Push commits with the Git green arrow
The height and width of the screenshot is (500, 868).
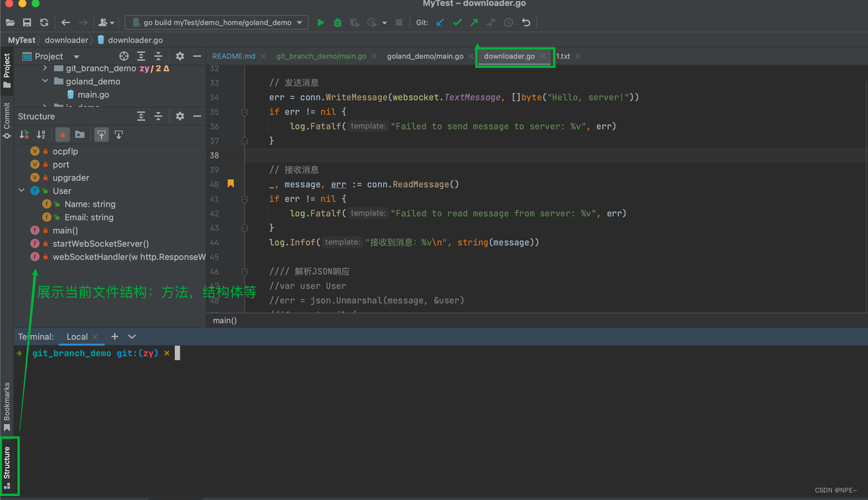coord(474,22)
